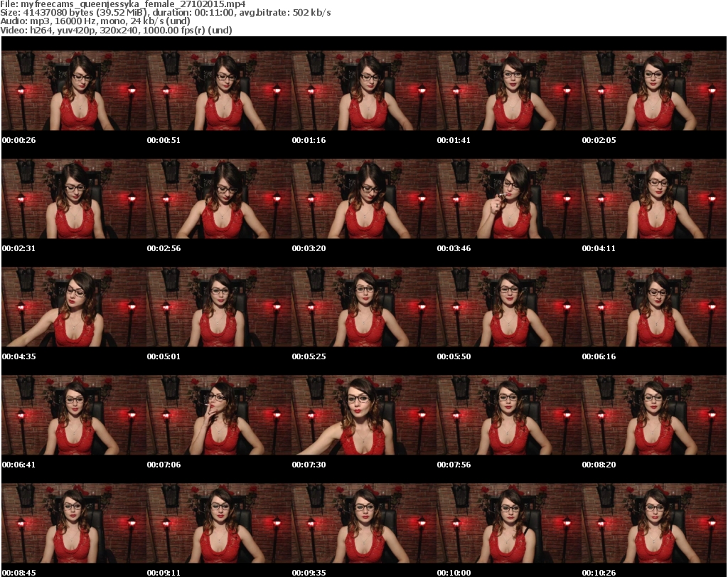The height and width of the screenshot is (577, 728).
Task: Click the Video h264 info line
Action: (116, 30)
